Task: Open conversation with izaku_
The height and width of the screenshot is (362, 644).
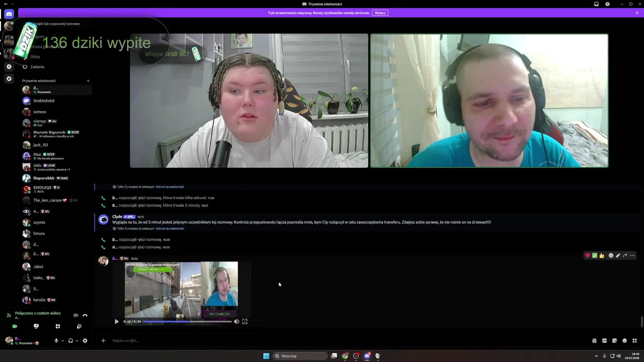Action: [x=56, y=278]
